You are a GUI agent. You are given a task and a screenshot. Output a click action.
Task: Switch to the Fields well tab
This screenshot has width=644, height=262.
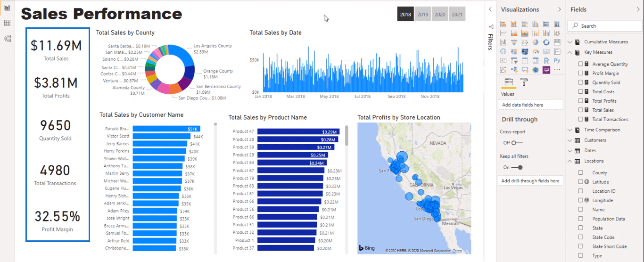point(508,82)
